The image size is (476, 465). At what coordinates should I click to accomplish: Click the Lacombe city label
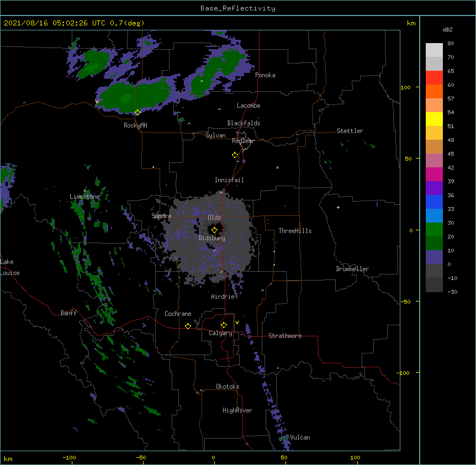click(248, 105)
